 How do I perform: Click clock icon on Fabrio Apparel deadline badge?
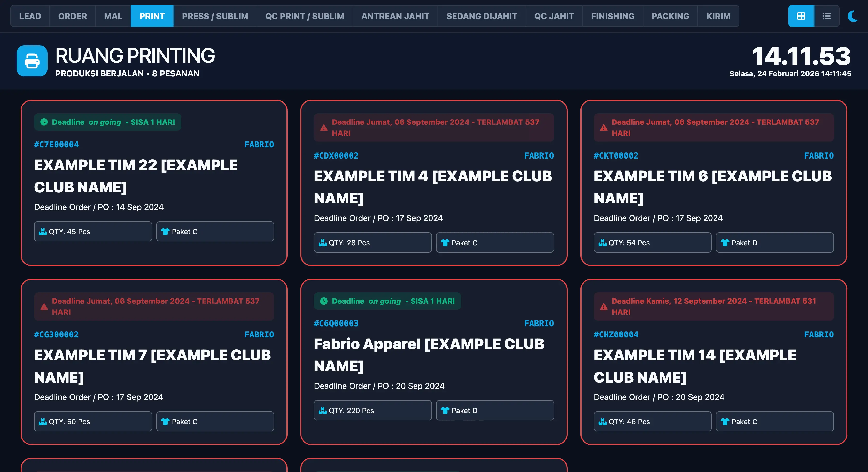point(323,301)
